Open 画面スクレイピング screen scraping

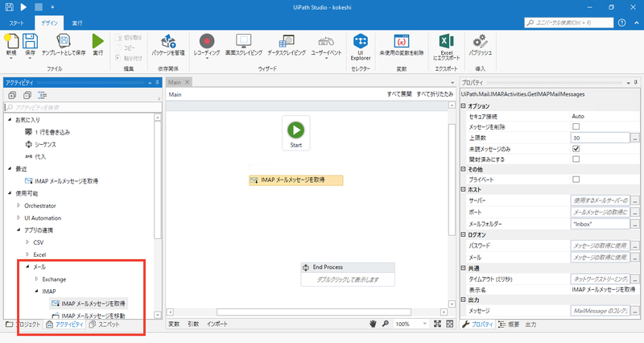[x=244, y=45]
